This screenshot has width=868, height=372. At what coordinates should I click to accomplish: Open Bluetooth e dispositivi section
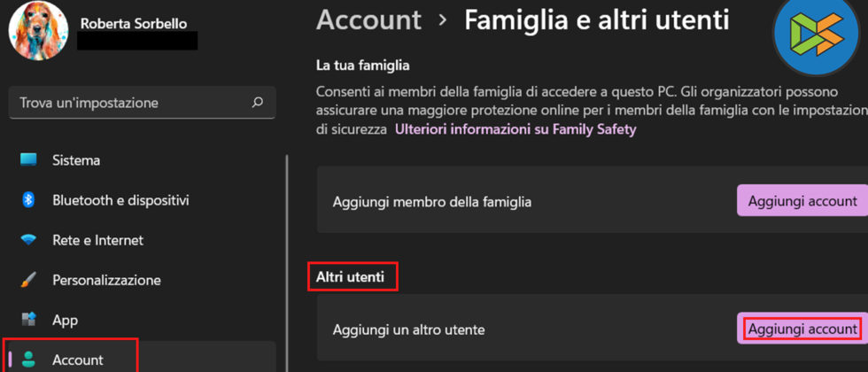click(x=120, y=200)
